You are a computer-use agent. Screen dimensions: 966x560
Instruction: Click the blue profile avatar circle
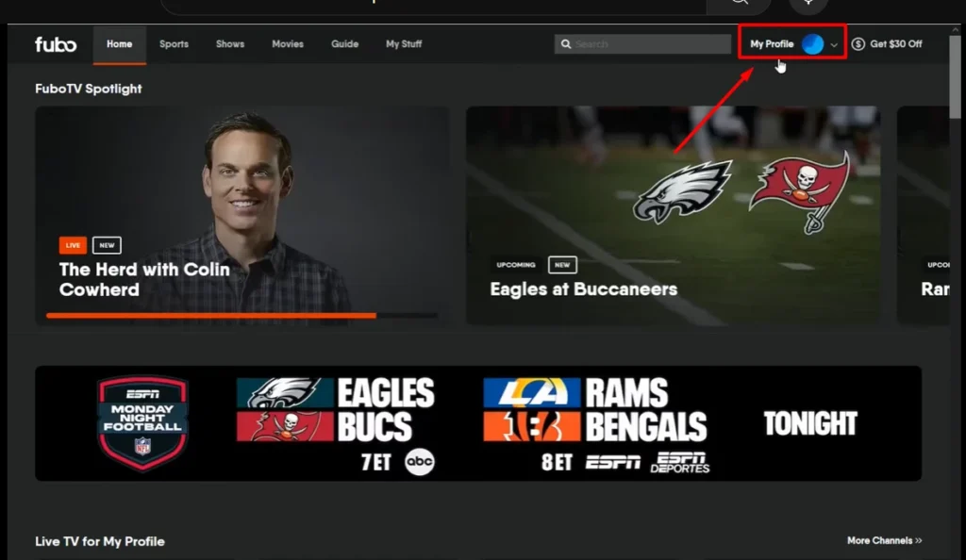tap(812, 44)
